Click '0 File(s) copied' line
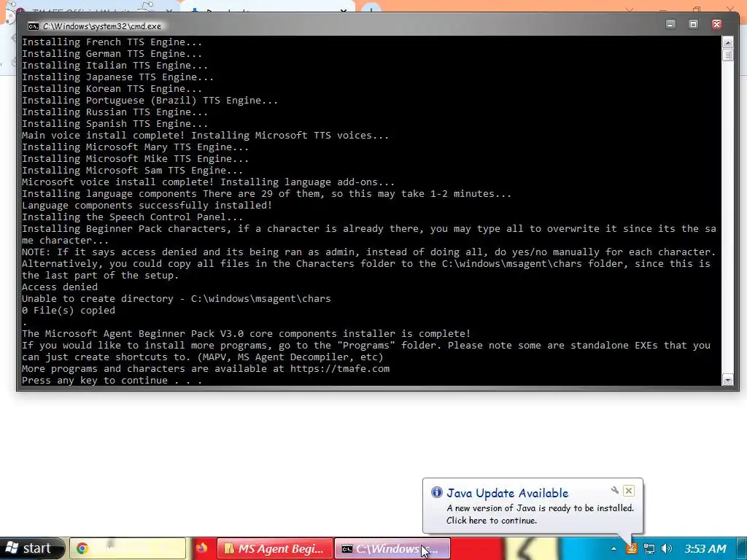Screen dimensions: 747x560 pos(68,311)
